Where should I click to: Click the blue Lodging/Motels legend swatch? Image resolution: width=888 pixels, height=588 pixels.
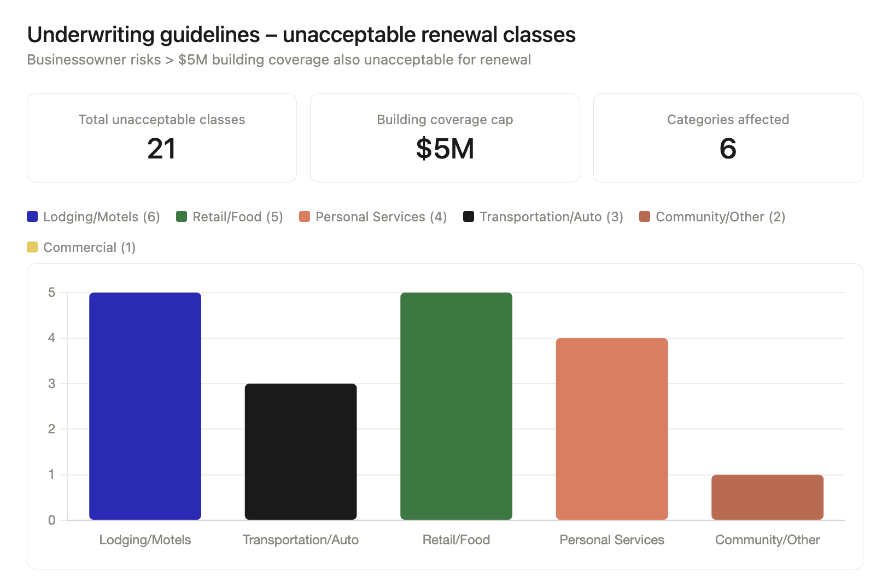(x=32, y=217)
